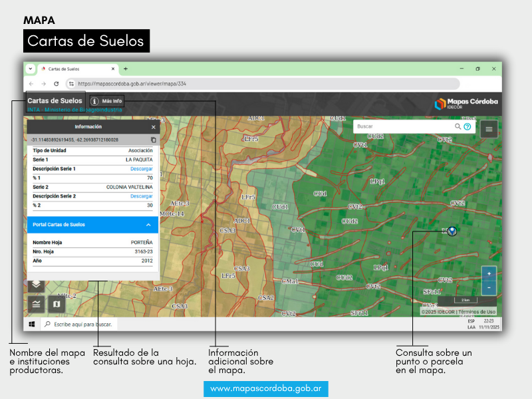Open the base map selector button
This screenshot has height=399, width=532.
56,304
